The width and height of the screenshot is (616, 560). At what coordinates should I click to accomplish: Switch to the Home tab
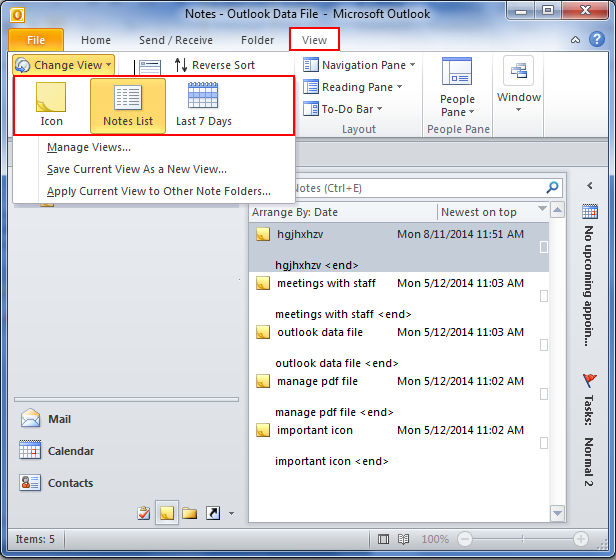click(x=96, y=40)
